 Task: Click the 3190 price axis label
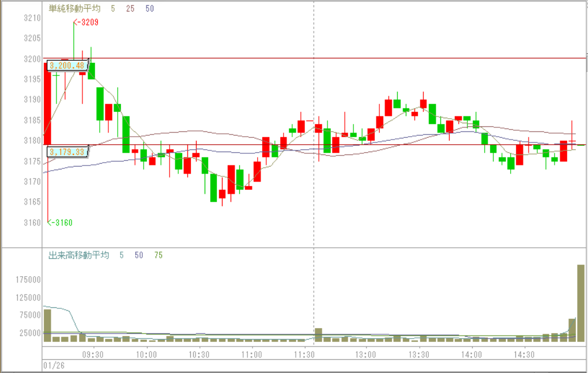(32, 100)
